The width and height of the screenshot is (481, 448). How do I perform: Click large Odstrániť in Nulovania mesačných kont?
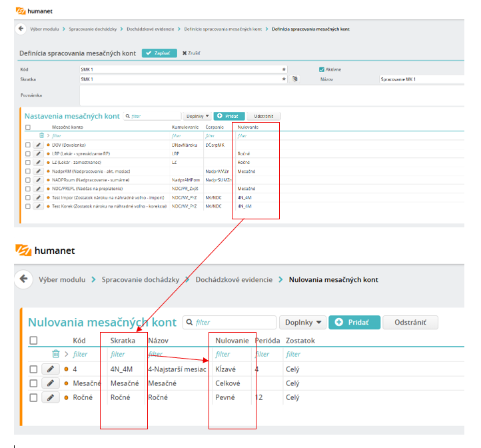(x=410, y=322)
